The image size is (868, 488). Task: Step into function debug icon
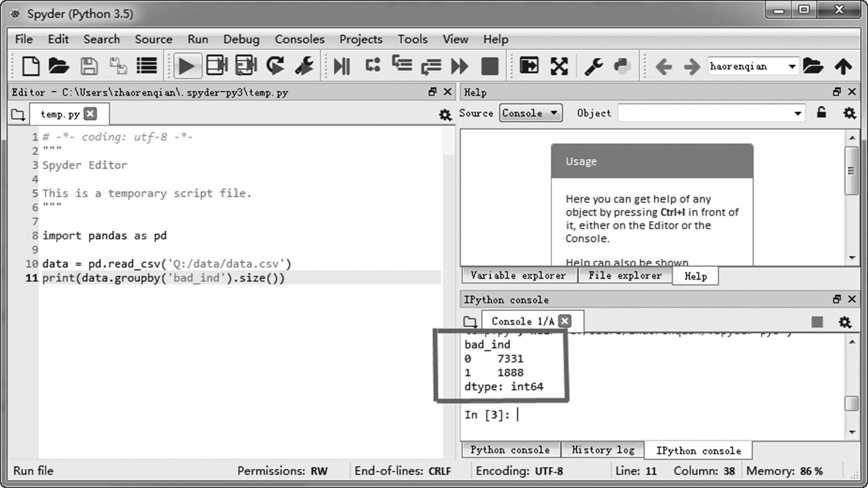point(402,64)
